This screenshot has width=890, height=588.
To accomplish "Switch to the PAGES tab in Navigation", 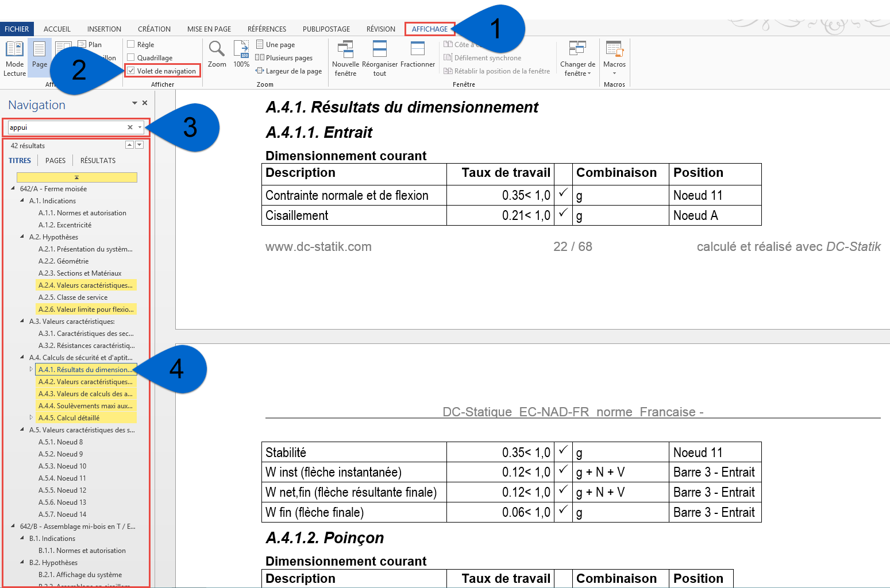I will pyautogui.click(x=55, y=160).
